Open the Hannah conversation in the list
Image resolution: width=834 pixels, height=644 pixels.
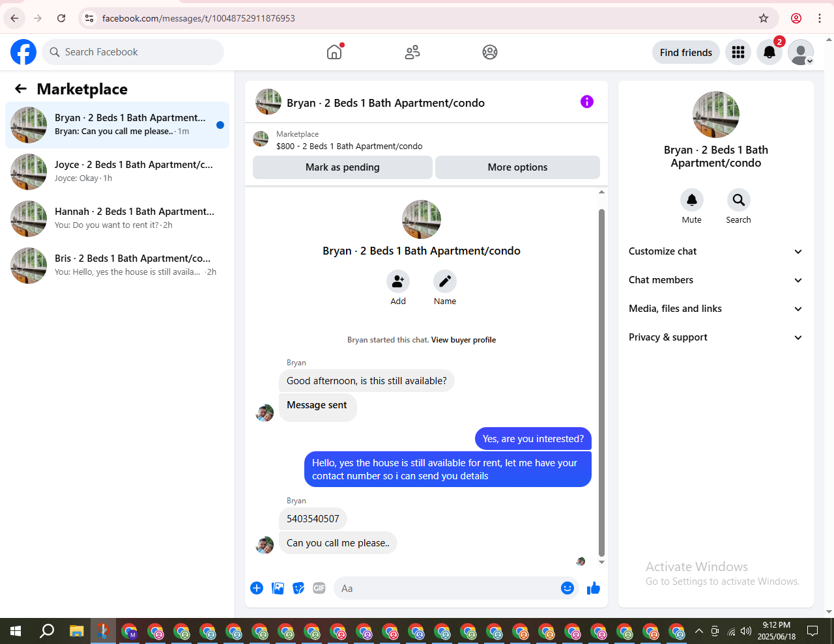pos(117,219)
